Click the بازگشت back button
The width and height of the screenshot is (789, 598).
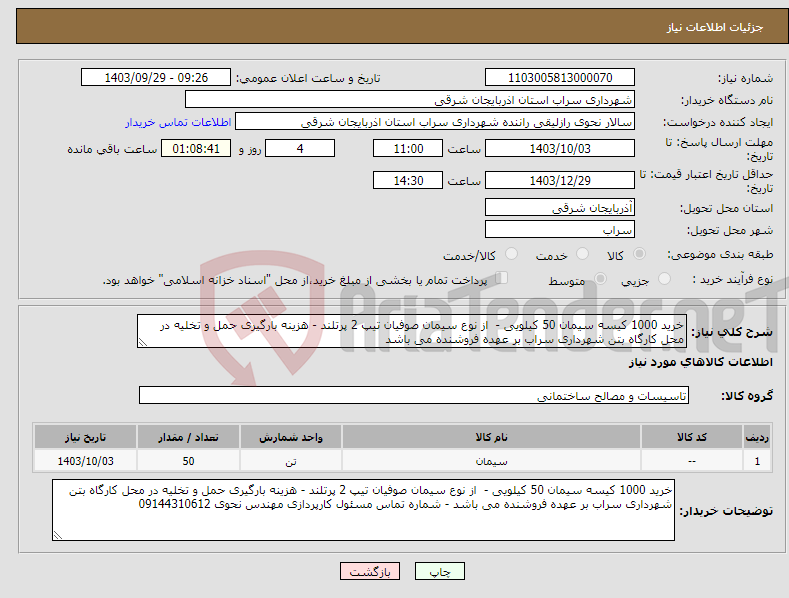370,572
